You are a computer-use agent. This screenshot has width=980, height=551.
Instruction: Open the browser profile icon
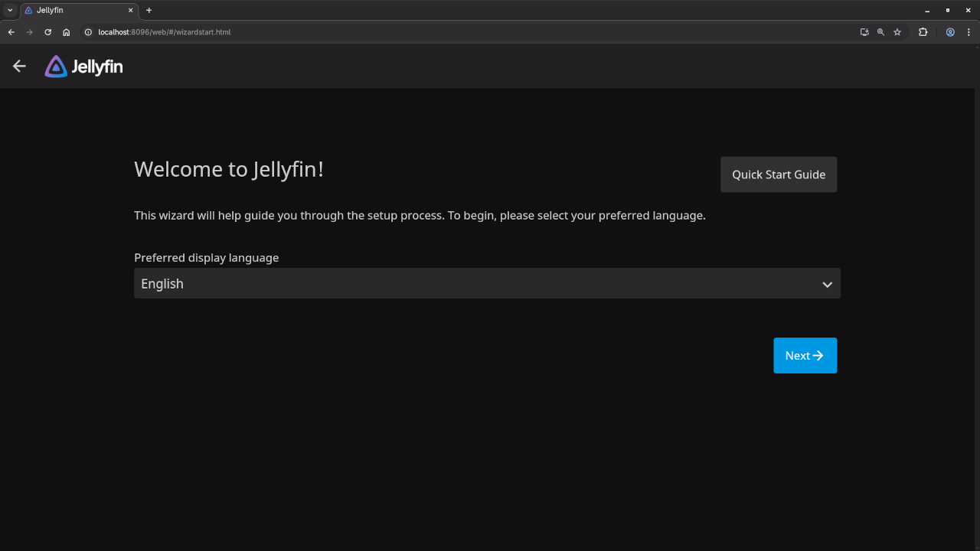[x=950, y=32]
